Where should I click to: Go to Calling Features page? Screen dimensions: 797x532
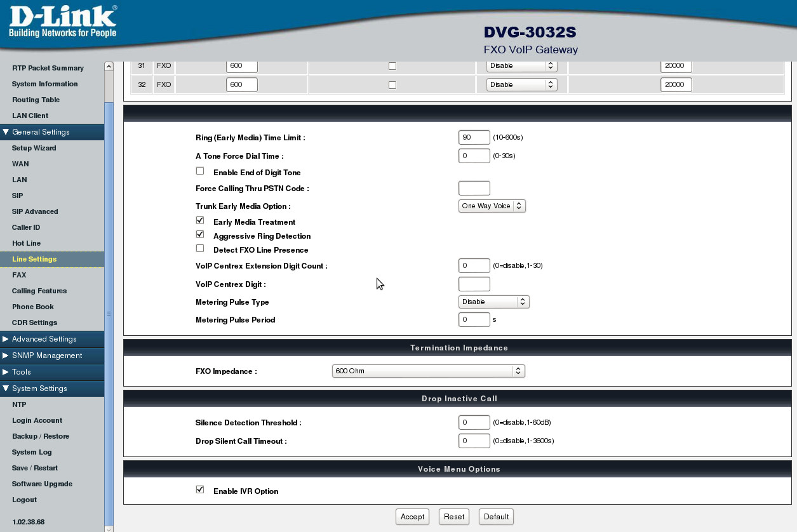point(39,291)
